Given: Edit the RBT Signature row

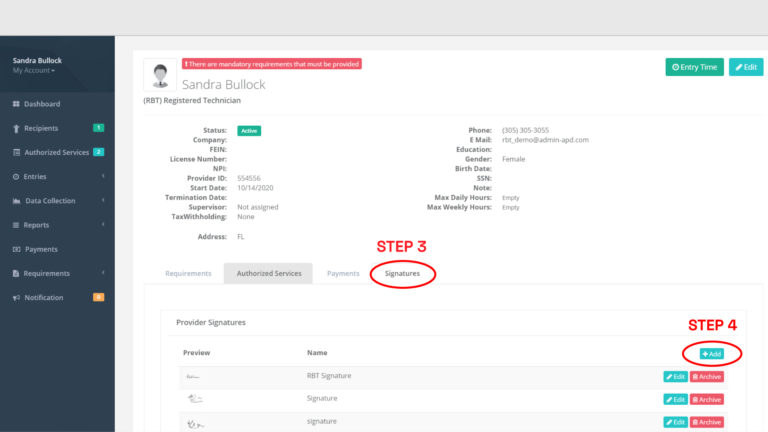Looking at the screenshot, I should pyautogui.click(x=675, y=377).
